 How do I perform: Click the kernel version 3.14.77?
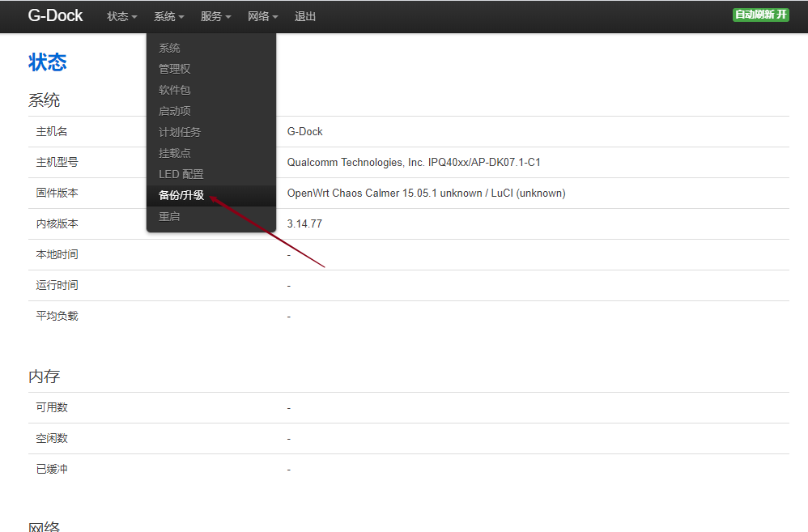(304, 223)
